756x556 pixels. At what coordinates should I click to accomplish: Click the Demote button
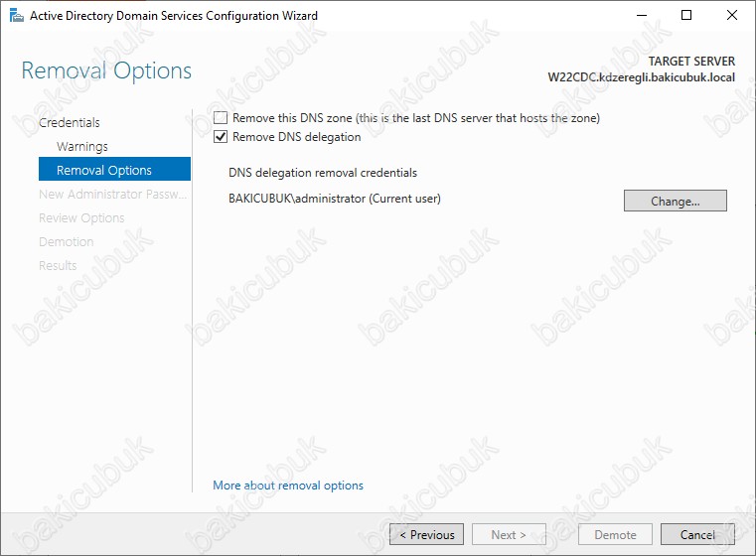click(x=615, y=534)
